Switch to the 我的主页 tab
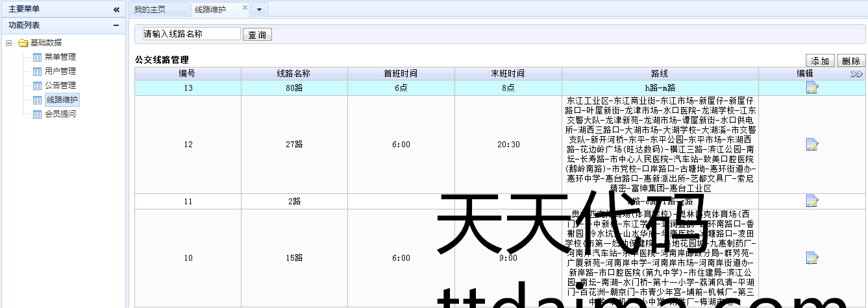Screen dimensions: 868x308 point(150,10)
